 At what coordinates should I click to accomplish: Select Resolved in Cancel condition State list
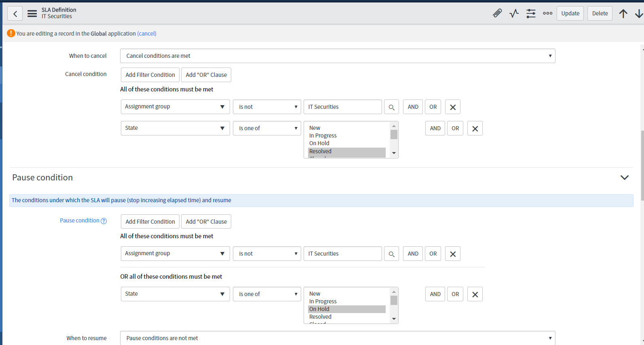click(x=347, y=151)
